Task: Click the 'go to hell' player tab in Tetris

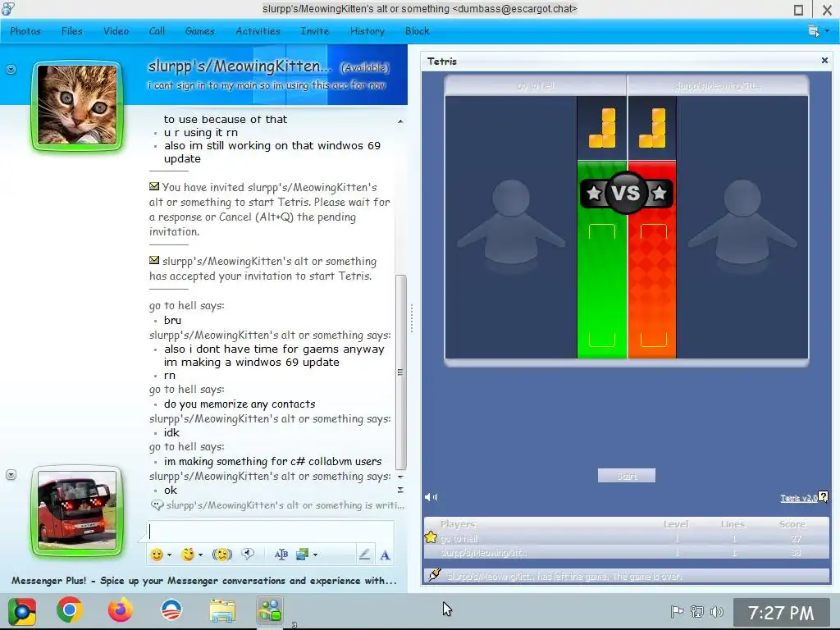Action: [x=536, y=85]
